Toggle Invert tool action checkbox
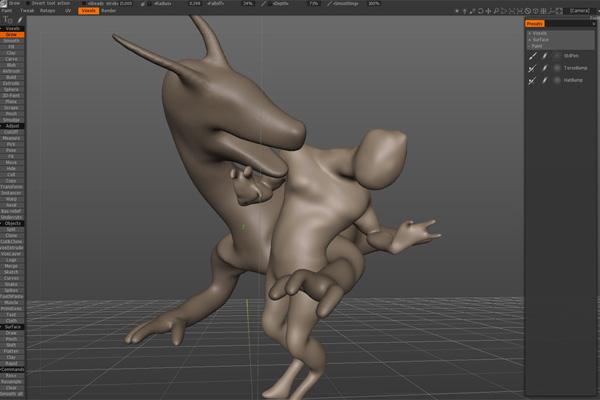This screenshot has width=600, height=400. 28,3
